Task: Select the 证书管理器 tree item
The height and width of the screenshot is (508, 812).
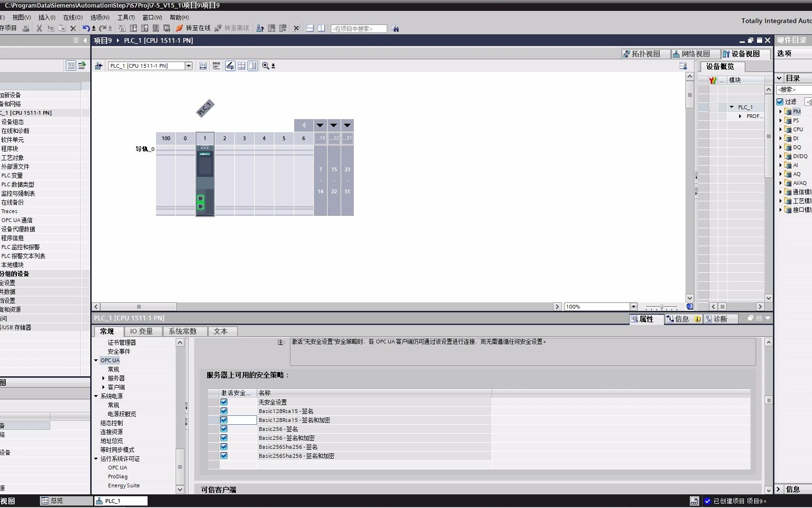Action: point(122,342)
